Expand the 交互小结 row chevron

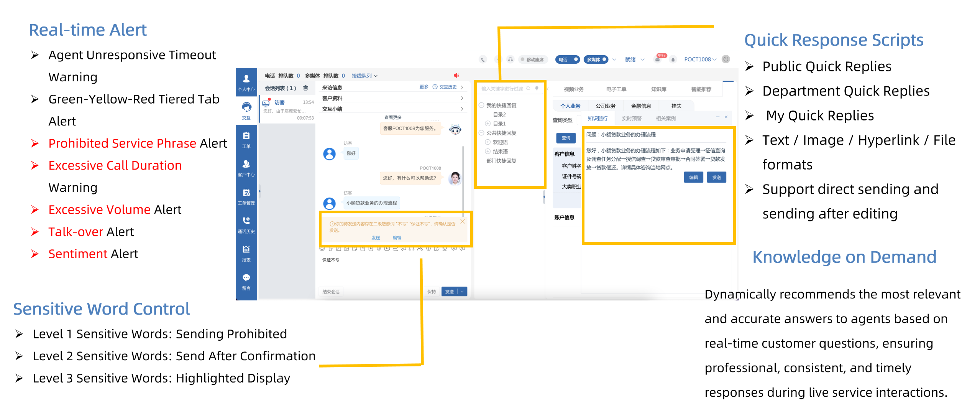(462, 109)
